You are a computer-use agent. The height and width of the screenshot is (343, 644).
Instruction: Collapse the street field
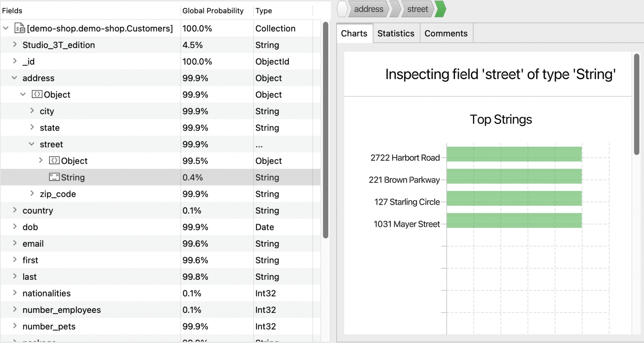tap(31, 144)
